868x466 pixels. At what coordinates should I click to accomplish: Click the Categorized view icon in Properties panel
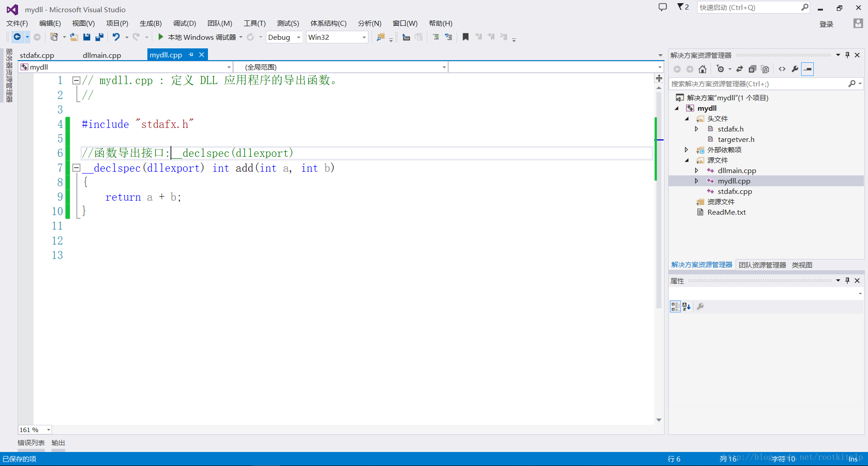click(x=675, y=306)
